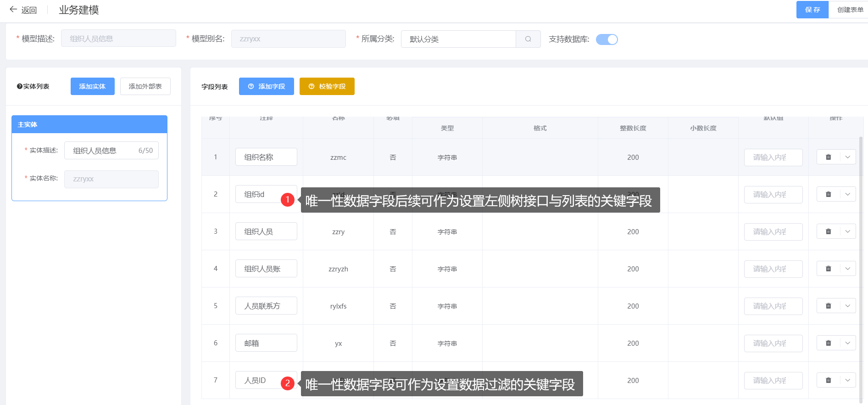Click the 添加实体 button
The width and height of the screenshot is (868, 405).
coord(92,86)
